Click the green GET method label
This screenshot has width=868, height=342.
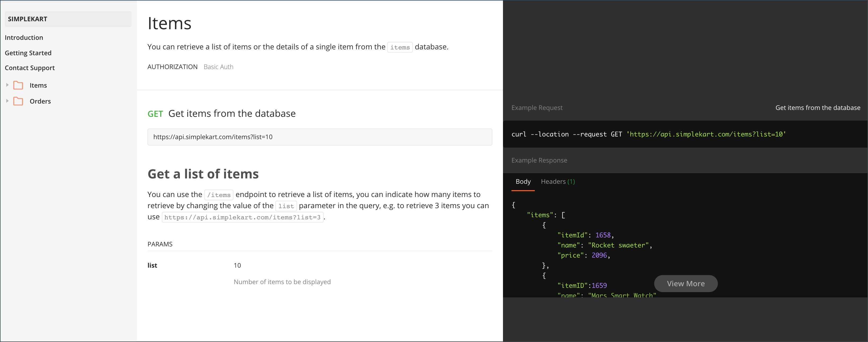click(x=155, y=114)
